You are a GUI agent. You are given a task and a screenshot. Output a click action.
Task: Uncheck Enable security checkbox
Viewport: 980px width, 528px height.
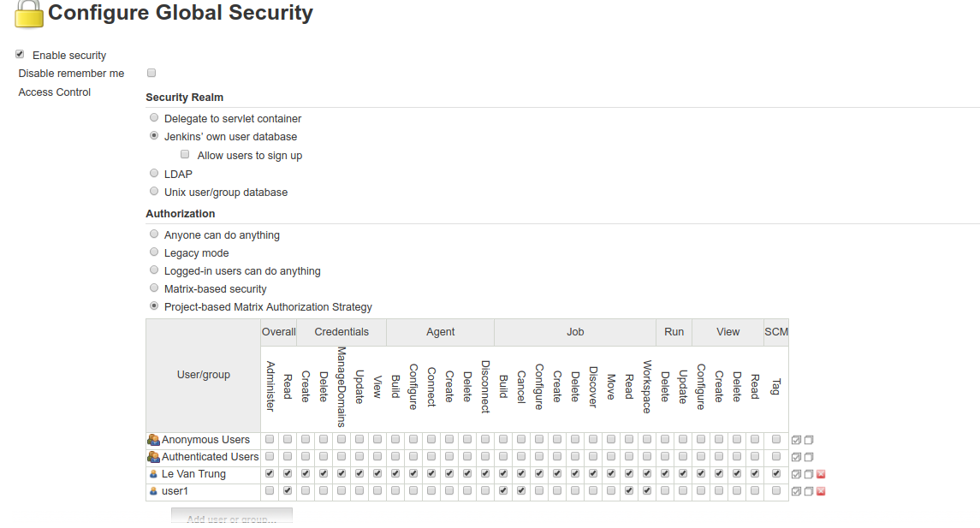click(x=20, y=55)
